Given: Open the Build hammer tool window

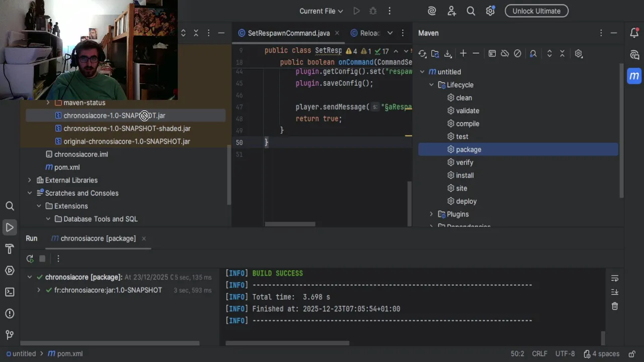Looking at the screenshot, I should (x=10, y=249).
